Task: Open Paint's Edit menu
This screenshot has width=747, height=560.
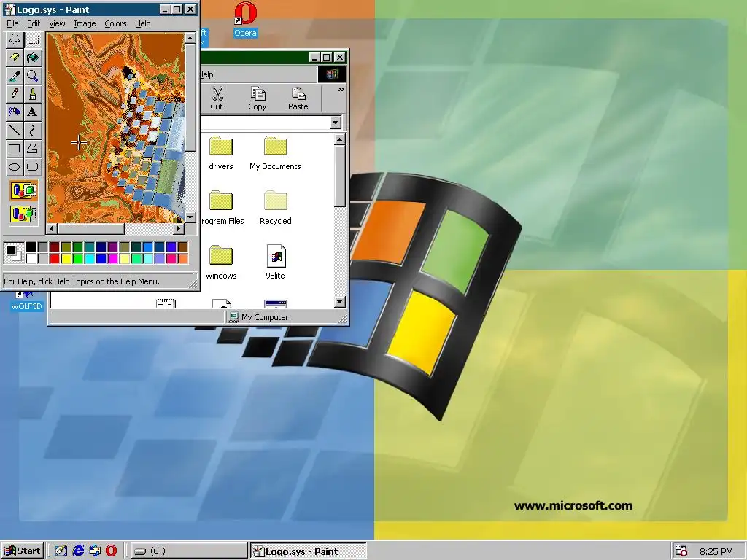Action: coord(34,23)
